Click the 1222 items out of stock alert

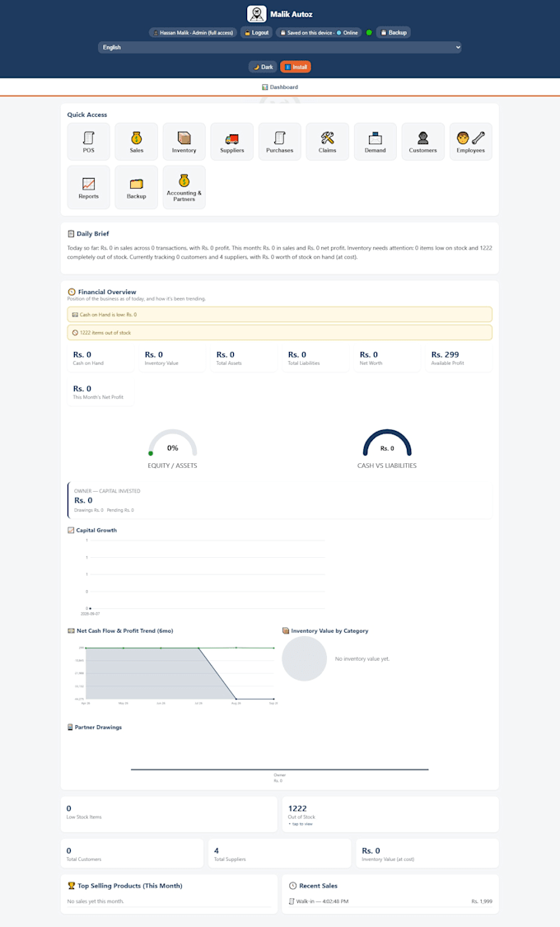point(279,332)
